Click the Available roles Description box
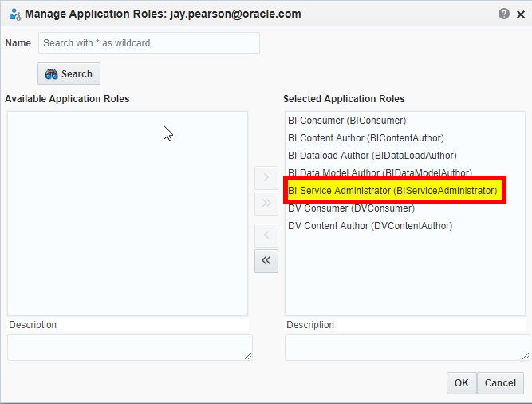Screen dimensions: 532x404 pos(130,347)
